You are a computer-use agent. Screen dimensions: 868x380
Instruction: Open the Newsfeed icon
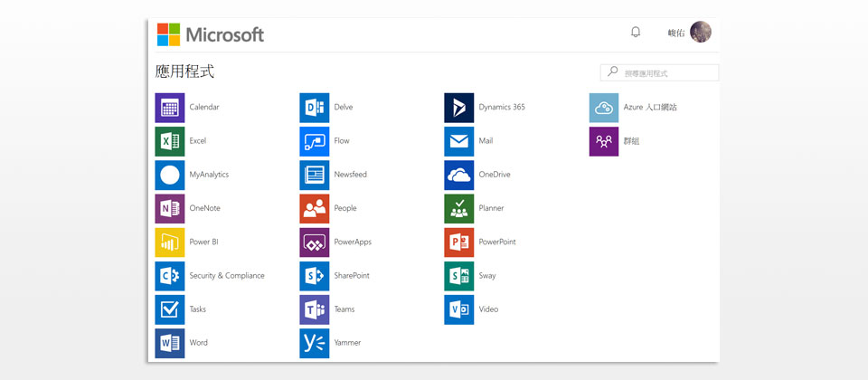(315, 175)
